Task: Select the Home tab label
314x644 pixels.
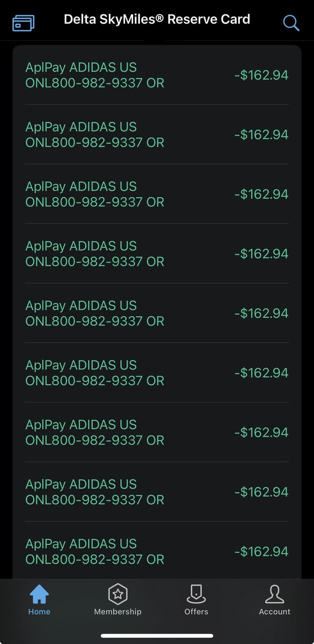Action: tap(39, 612)
